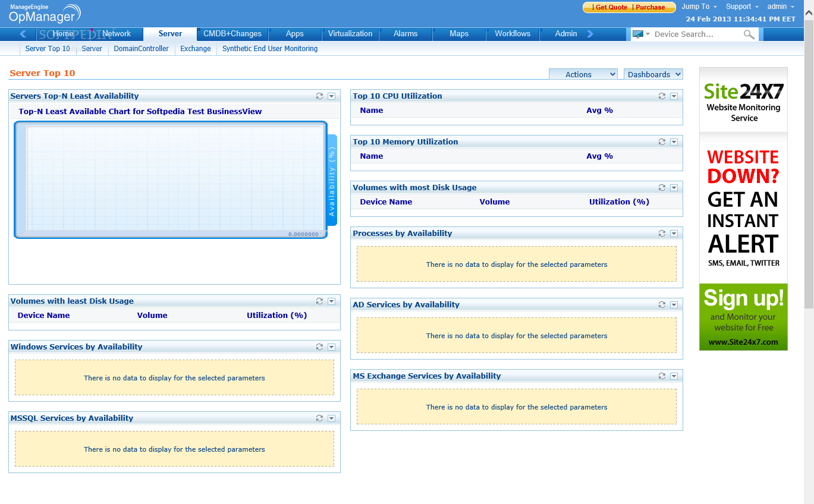Refresh Processes by Availability widget
The image size is (814, 504).
(662, 234)
